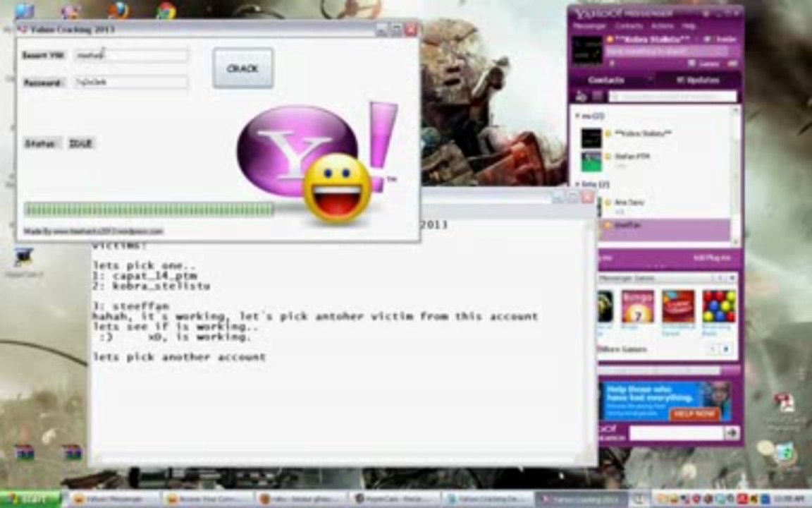Click the black avatar of Kobra contact
This screenshot has width=812, height=508.
click(591, 138)
